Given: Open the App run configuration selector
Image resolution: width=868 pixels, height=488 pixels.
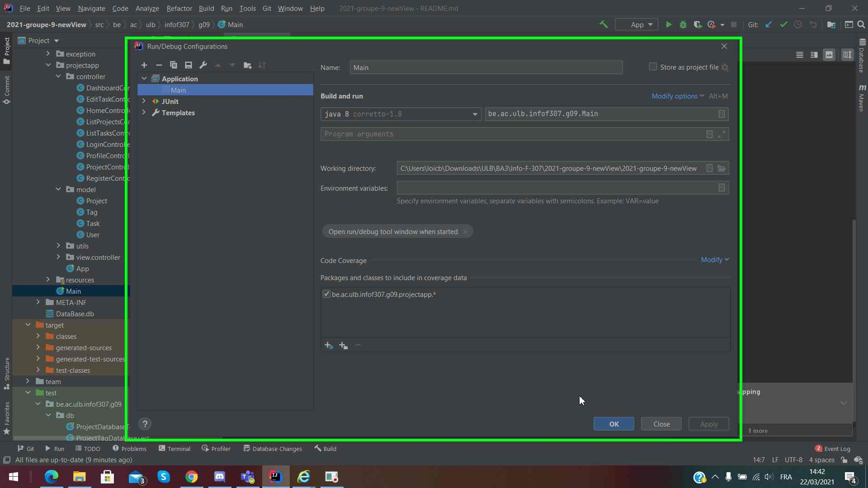Looking at the screenshot, I should coord(637,24).
